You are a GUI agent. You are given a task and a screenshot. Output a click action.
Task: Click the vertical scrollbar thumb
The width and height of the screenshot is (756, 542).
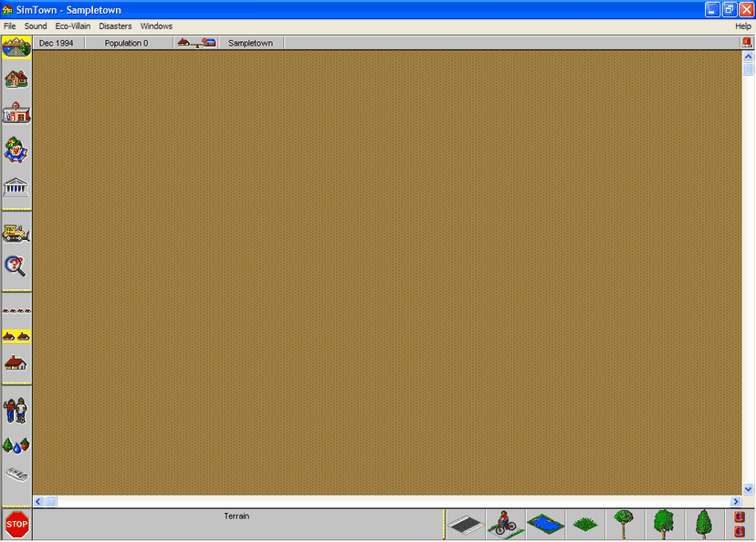click(749, 68)
